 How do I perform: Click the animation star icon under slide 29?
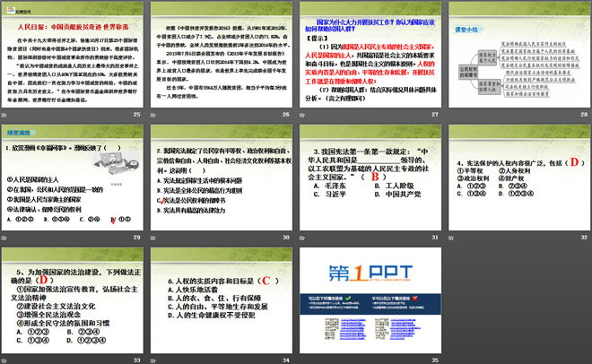[4, 238]
